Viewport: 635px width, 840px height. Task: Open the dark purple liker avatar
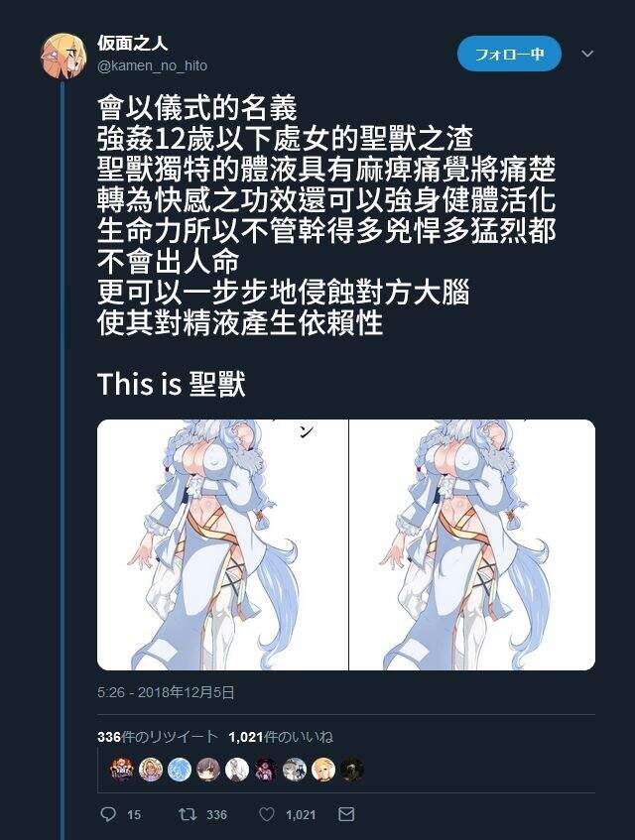point(266,770)
